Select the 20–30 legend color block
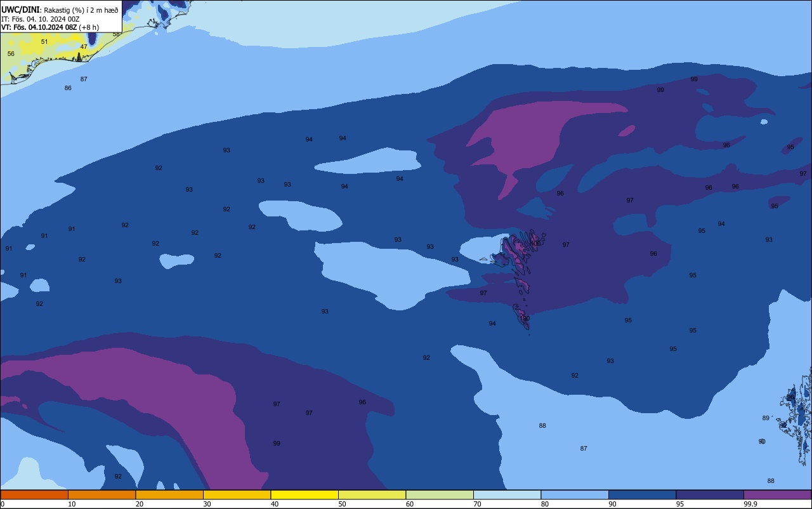The height and width of the screenshot is (509, 812). 169,494
